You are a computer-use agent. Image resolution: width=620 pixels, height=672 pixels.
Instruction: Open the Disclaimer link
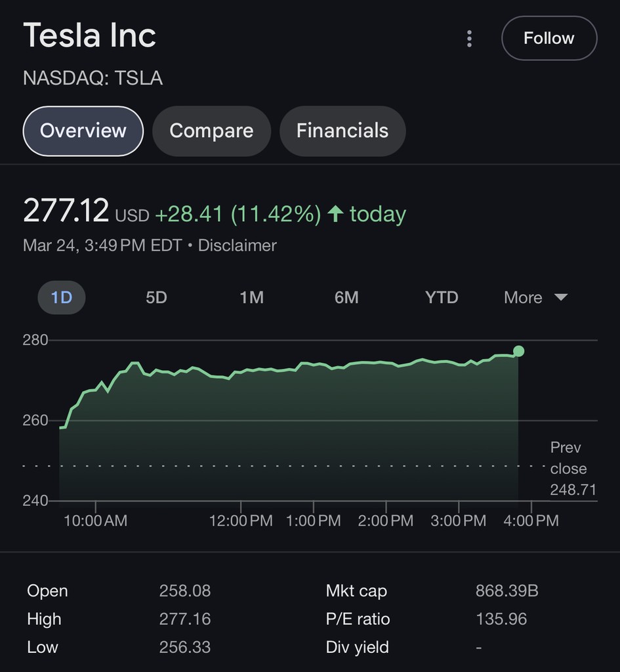click(x=238, y=245)
